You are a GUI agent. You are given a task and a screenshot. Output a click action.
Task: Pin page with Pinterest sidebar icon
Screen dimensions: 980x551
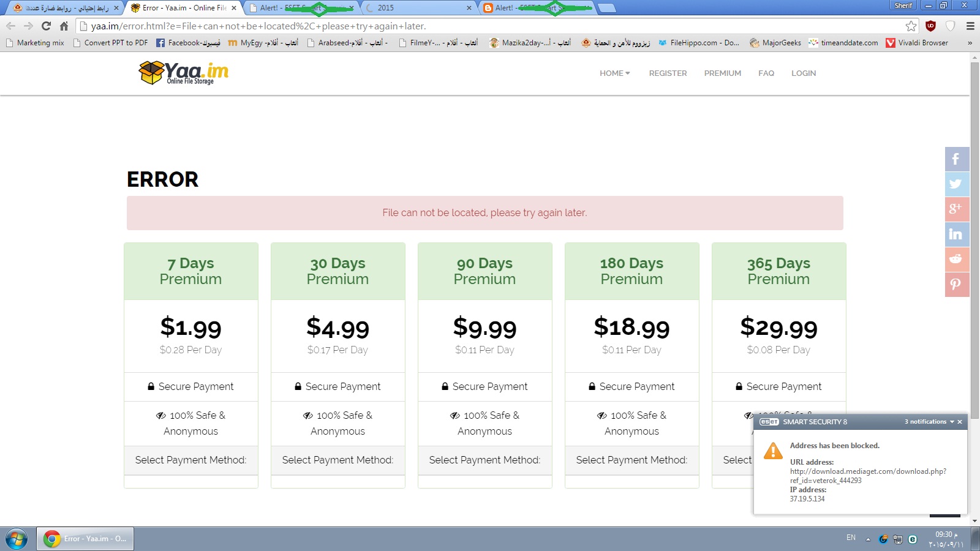(x=956, y=285)
